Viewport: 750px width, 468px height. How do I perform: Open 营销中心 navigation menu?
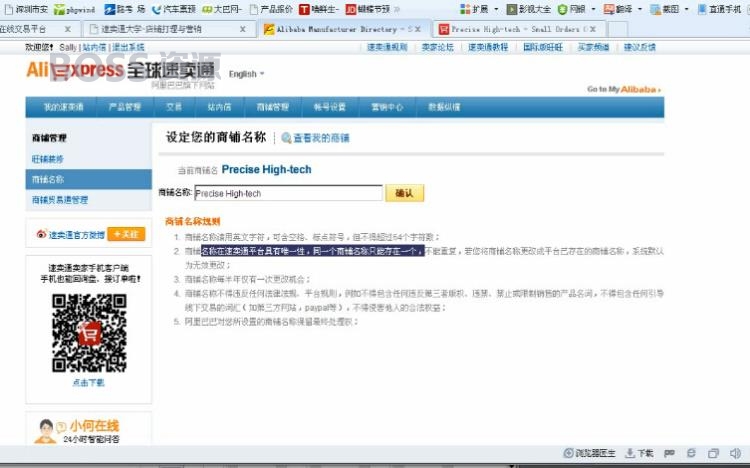click(387, 107)
